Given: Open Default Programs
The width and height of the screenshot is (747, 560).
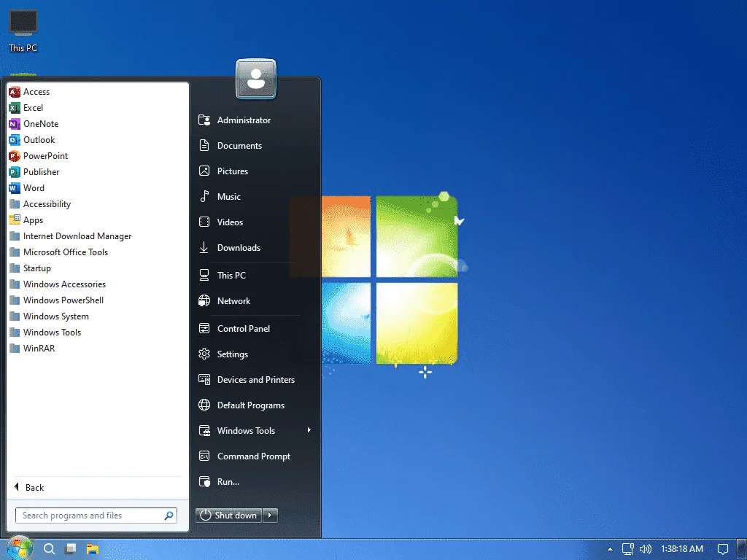Looking at the screenshot, I should pyautogui.click(x=255, y=405).
